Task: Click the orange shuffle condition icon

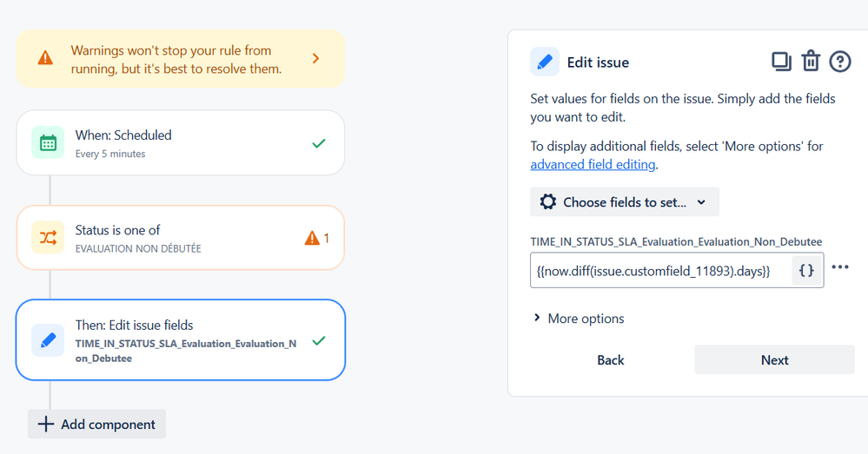Action: (x=48, y=237)
